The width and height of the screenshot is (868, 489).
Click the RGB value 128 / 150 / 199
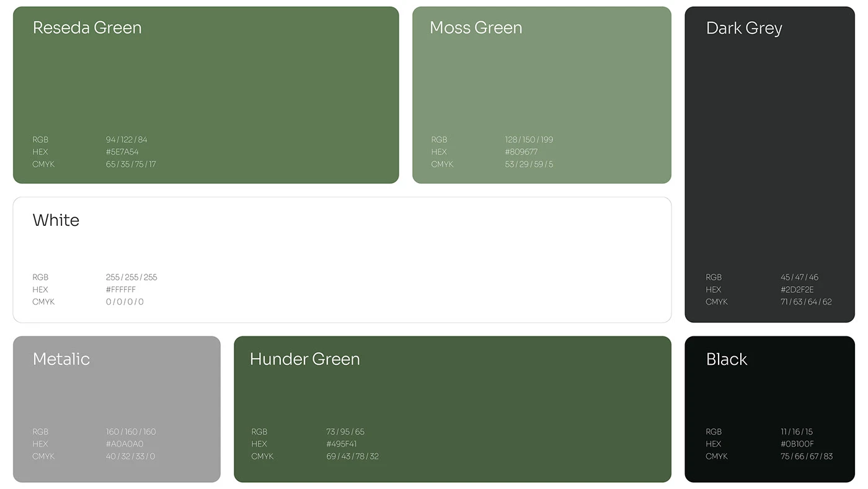point(529,140)
